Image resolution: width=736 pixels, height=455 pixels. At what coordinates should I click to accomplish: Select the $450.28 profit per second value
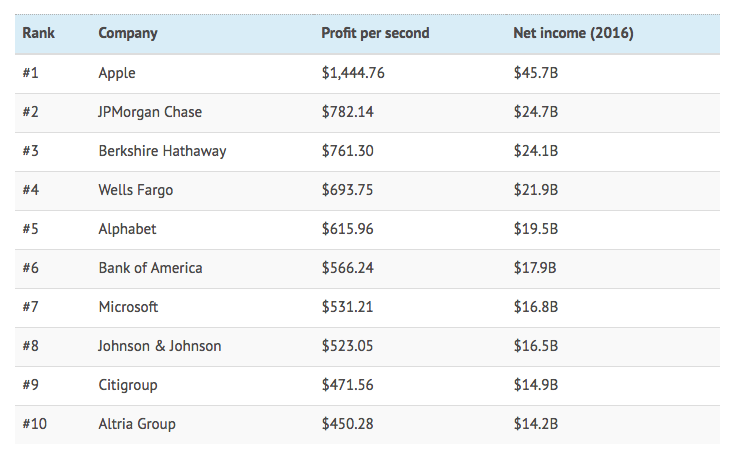click(x=347, y=424)
